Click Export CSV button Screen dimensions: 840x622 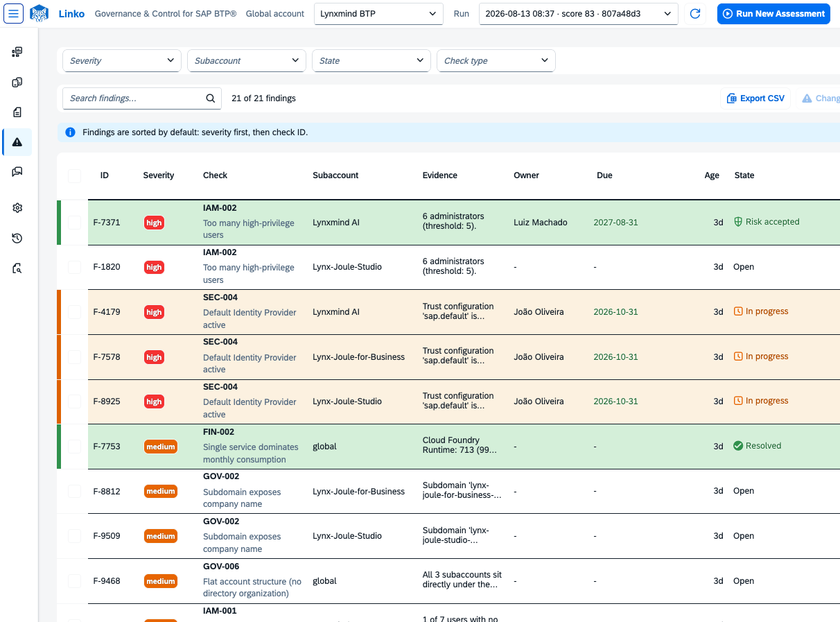[x=755, y=98]
